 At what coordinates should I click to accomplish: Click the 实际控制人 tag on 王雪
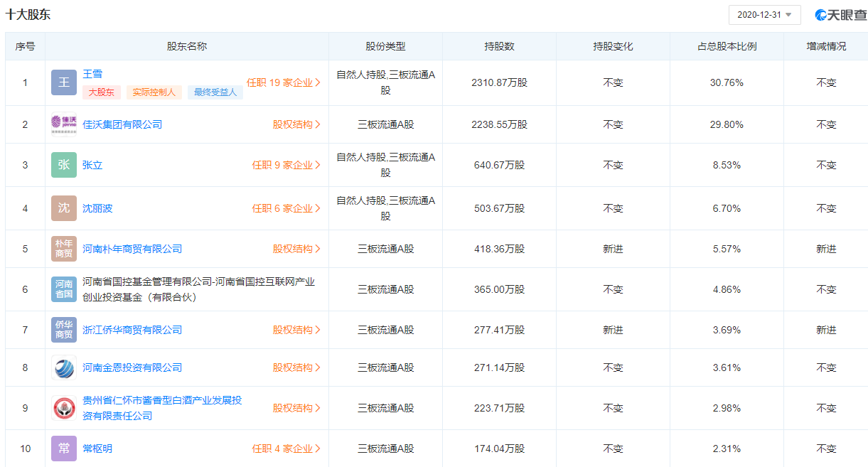click(x=154, y=92)
